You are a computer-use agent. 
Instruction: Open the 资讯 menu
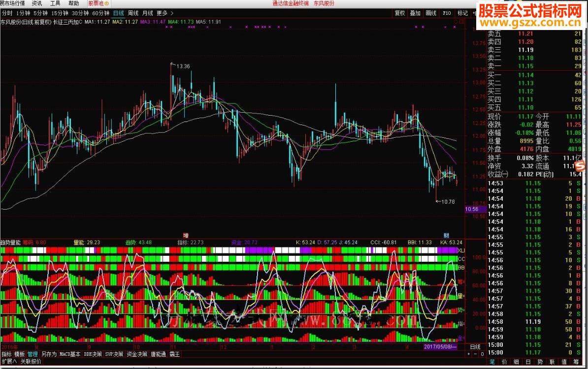click(37, 3)
